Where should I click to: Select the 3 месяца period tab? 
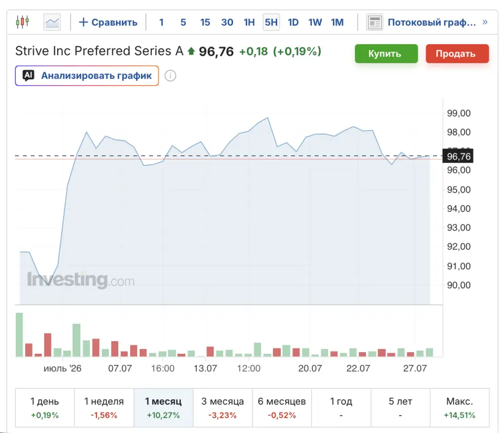pyautogui.click(x=223, y=408)
